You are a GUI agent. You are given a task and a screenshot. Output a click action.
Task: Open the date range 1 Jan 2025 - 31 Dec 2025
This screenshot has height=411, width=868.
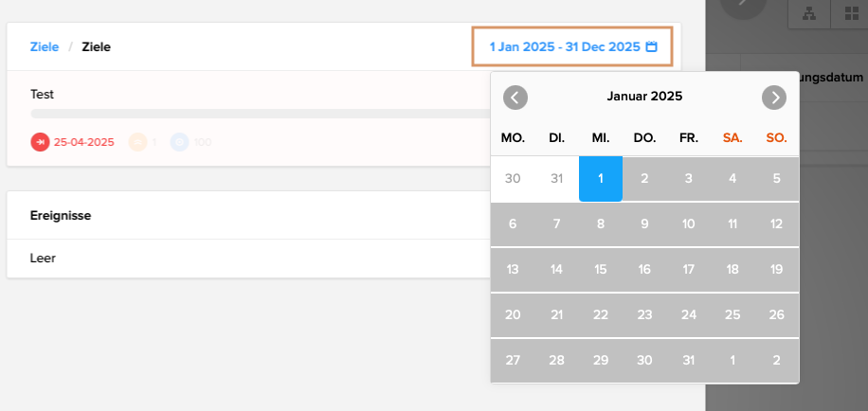pos(565,46)
